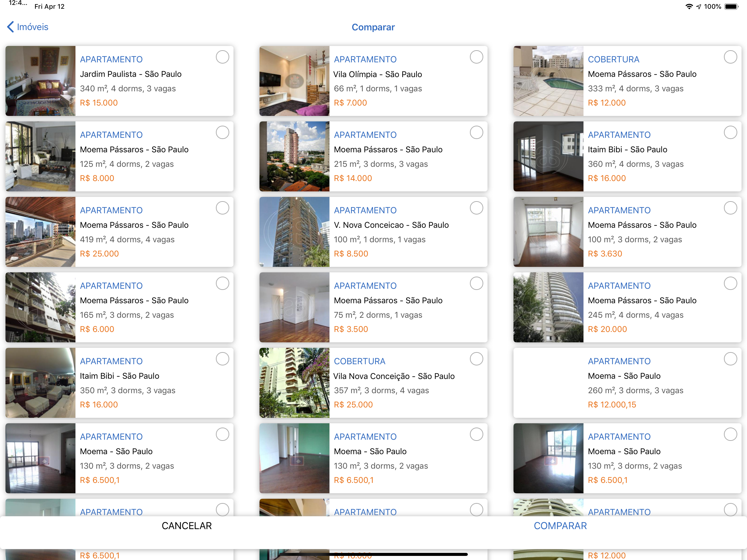Tap the Wi-Fi status icon

coord(689,6)
